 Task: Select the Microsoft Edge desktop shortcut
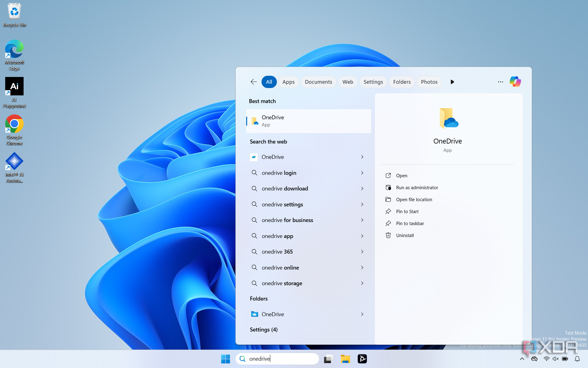tap(14, 55)
